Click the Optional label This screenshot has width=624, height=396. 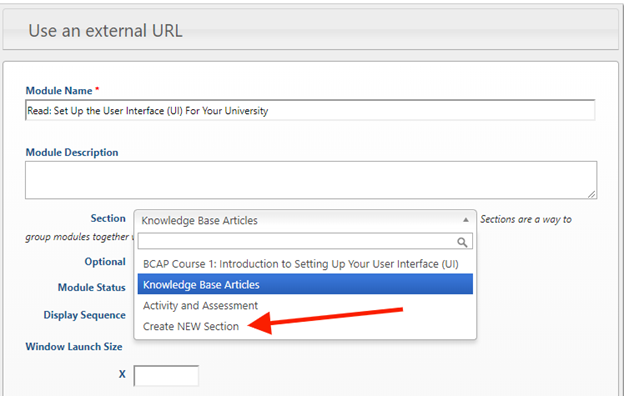click(x=105, y=261)
